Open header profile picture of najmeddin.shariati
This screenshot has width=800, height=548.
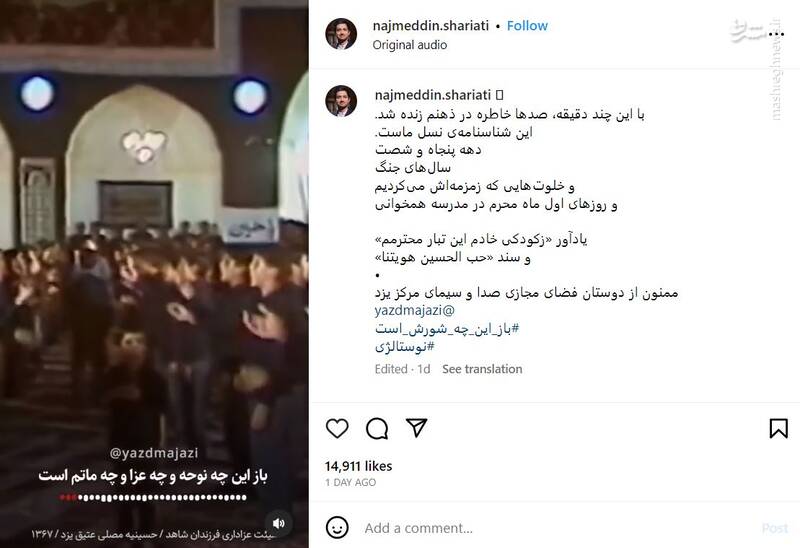point(341,34)
